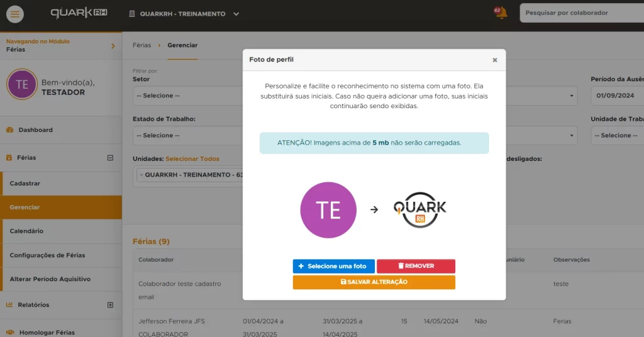Go to Configurações de Férias
644x337 pixels.
47,255
